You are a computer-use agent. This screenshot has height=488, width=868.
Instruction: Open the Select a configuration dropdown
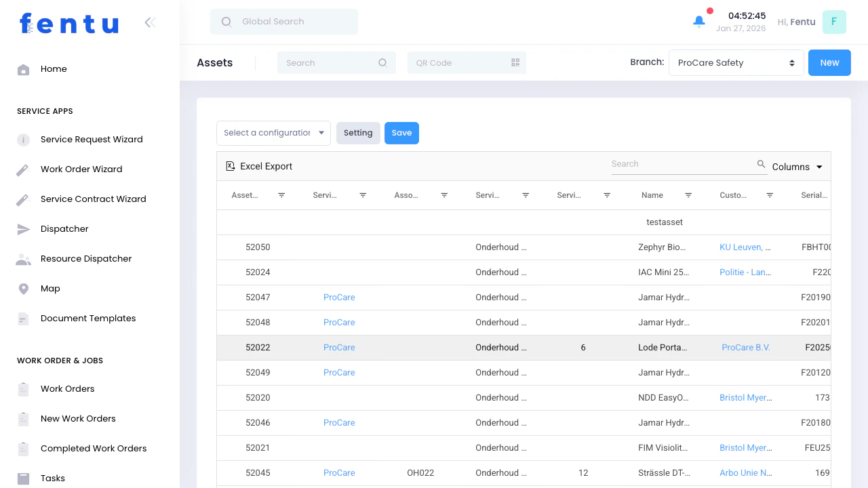point(273,133)
